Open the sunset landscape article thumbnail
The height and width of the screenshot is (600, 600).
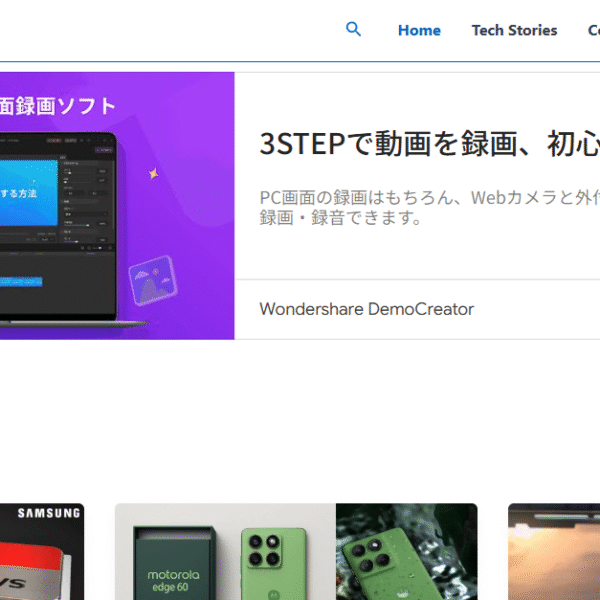[x=554, y=551]
